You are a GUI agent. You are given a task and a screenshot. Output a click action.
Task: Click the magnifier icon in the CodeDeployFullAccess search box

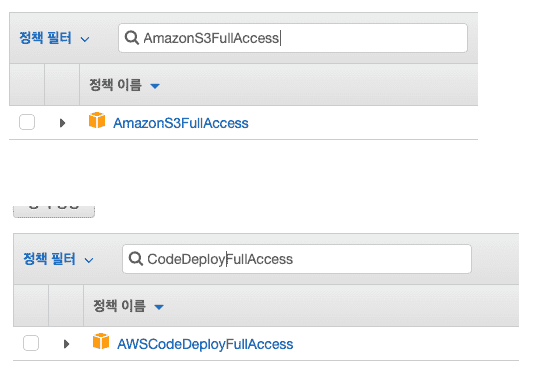pos(136,259)
